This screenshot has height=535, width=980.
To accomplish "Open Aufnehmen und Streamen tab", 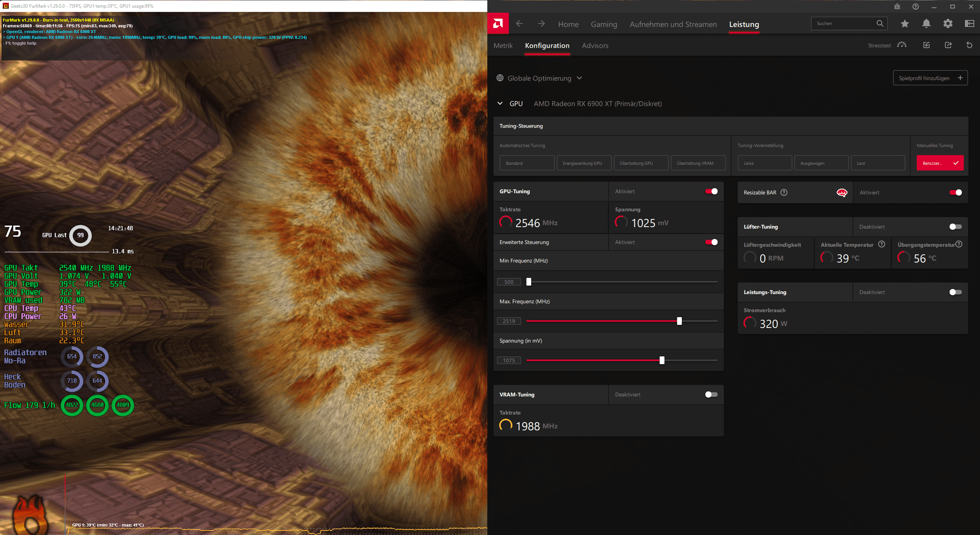I will coord(673,24).
